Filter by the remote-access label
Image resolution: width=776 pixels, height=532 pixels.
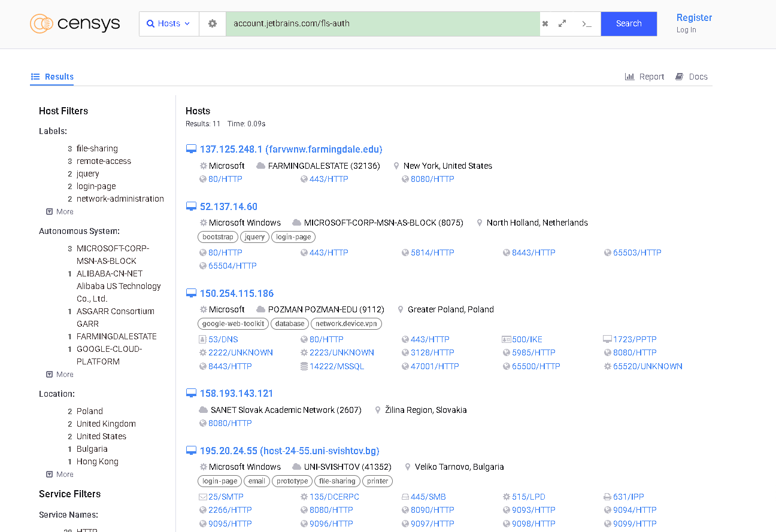pyautogui.click(x=104, y=161)
